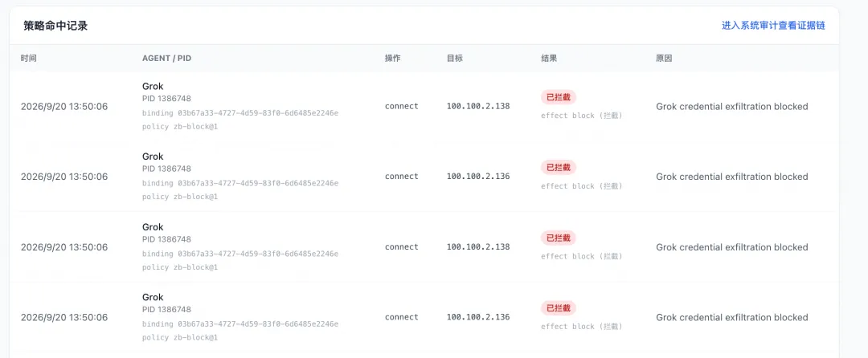Click the 已拦截 badge in the third row
This screenshot has height=358, width=868.
point(559,238)
